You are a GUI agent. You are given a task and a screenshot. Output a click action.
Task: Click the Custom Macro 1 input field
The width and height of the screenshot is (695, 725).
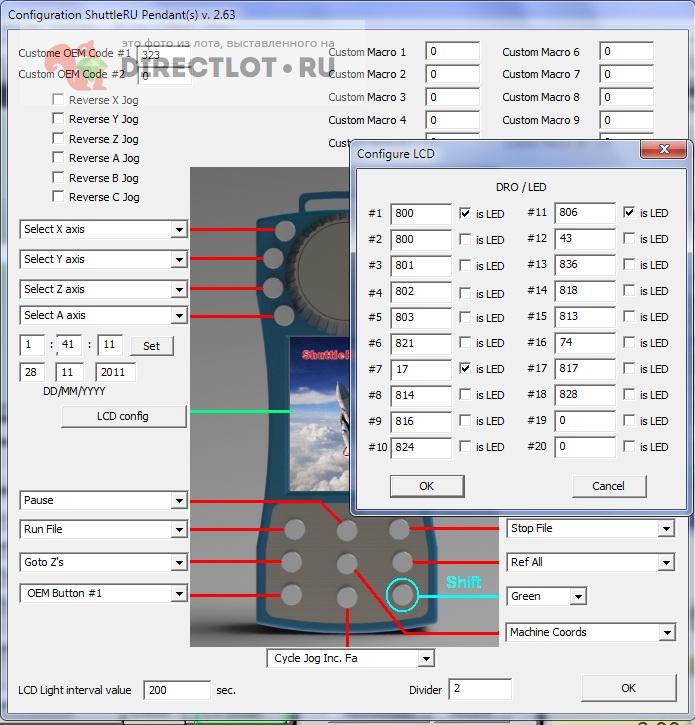(452, 52)
